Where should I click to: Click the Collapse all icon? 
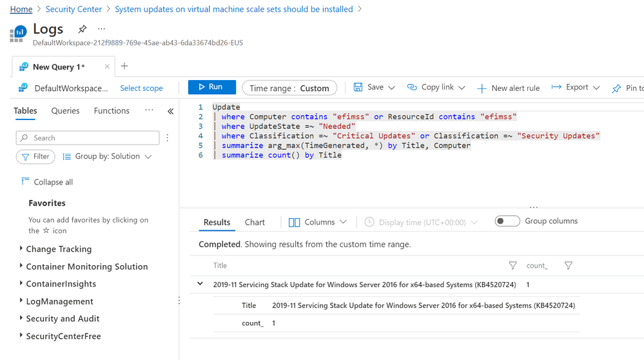tap(25, 181)
